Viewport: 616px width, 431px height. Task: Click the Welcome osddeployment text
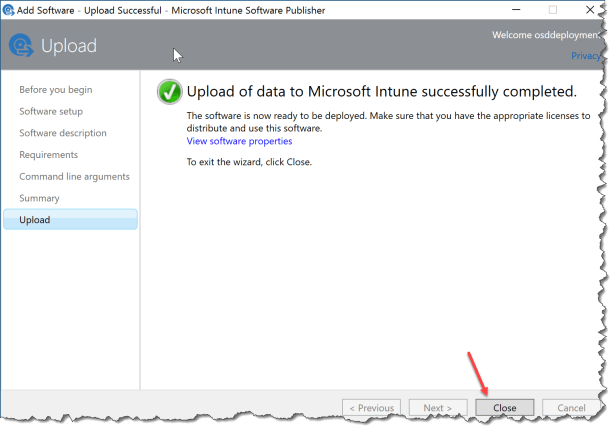tap(546, 35)
